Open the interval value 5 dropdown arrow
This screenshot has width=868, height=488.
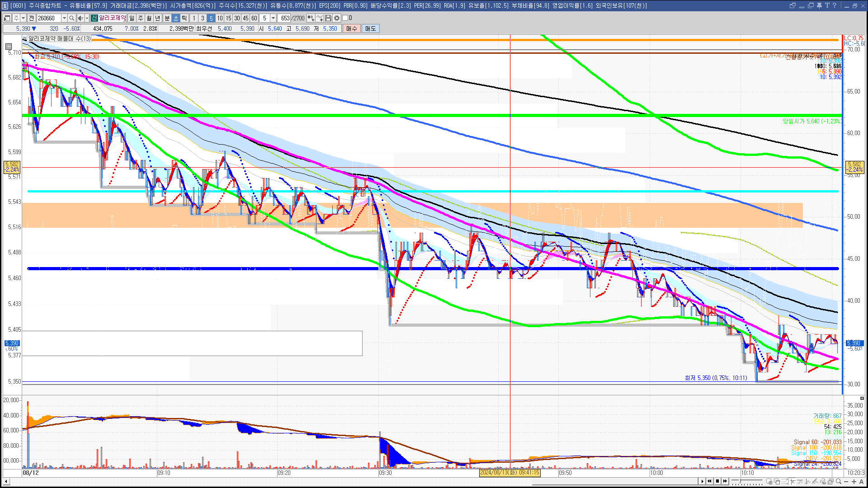273,18
